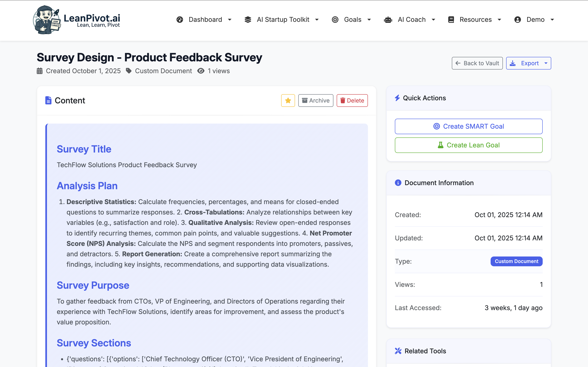Click the document icon next to Content heading
The image size is (588, 367).
[x=48, y=100]
